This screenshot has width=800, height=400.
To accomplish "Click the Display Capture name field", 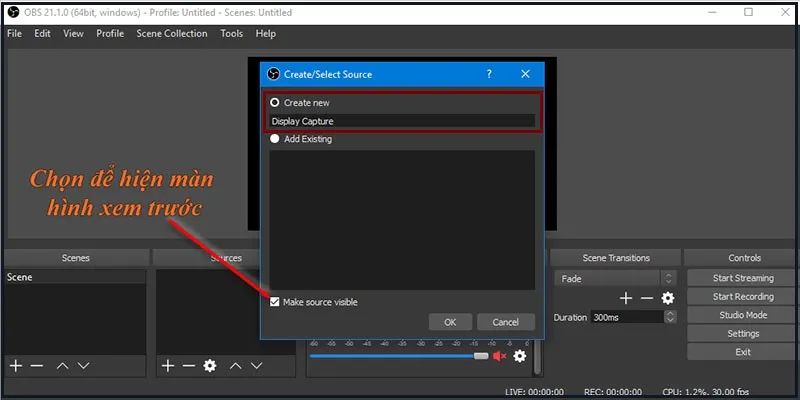I will [402, 121].
